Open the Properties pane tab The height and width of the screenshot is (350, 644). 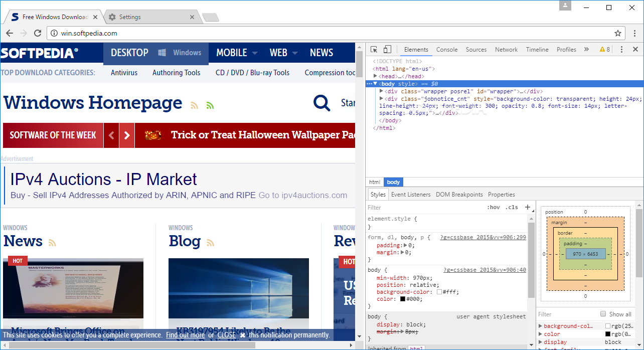pos(502,195)
